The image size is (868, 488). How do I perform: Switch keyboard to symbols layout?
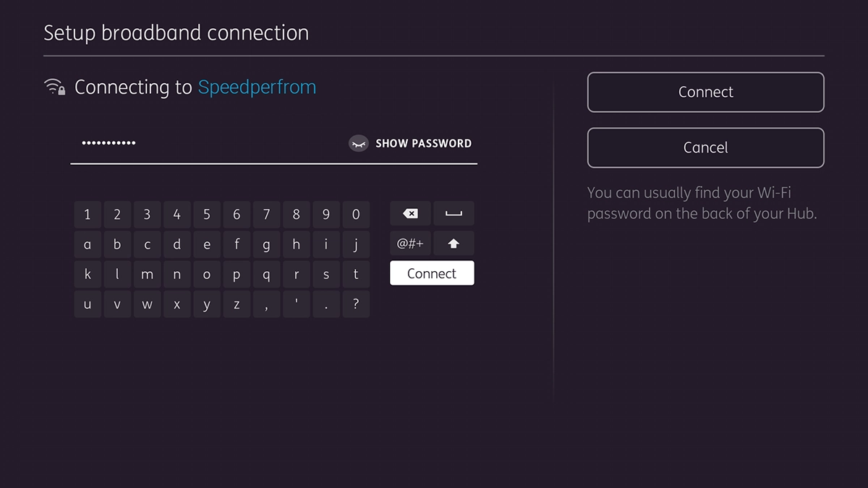coord(410,244)
